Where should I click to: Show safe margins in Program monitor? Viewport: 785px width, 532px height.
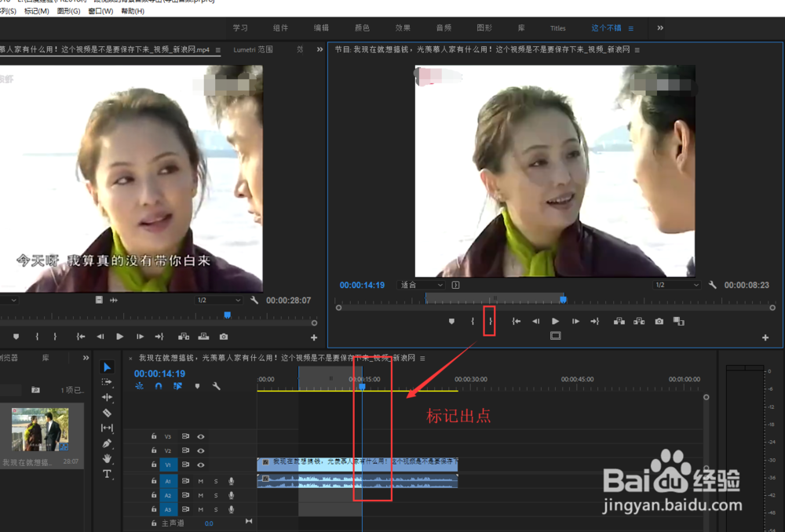coord(556,336)
